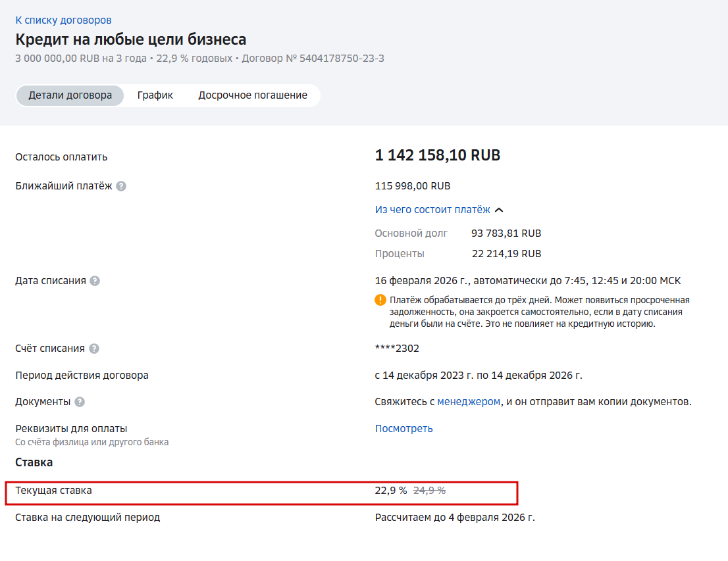Click the nearest payment amount 115 998,00 RUB
Screen dimensions: 728x561
(x=413, y=186)
